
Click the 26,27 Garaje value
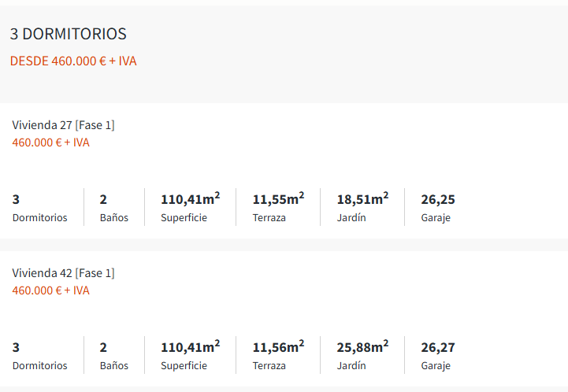coord(438,347)
